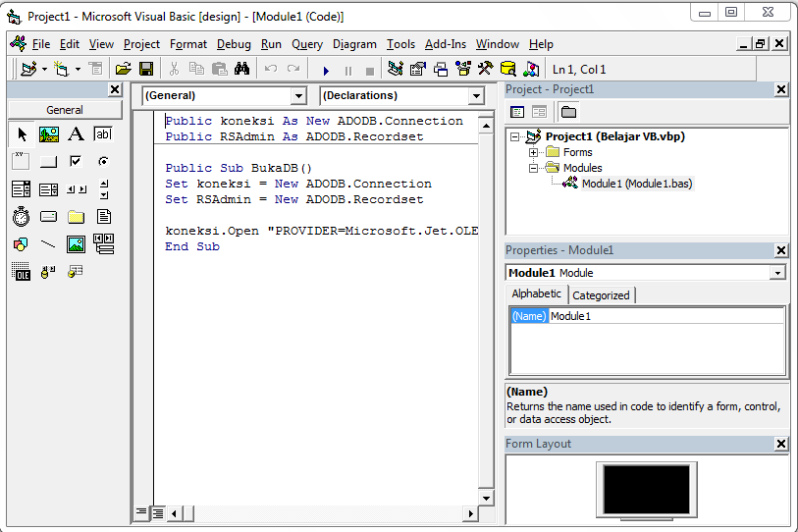Select the Timer control tool
Screen dimensions: 798x532
[22, 217]
